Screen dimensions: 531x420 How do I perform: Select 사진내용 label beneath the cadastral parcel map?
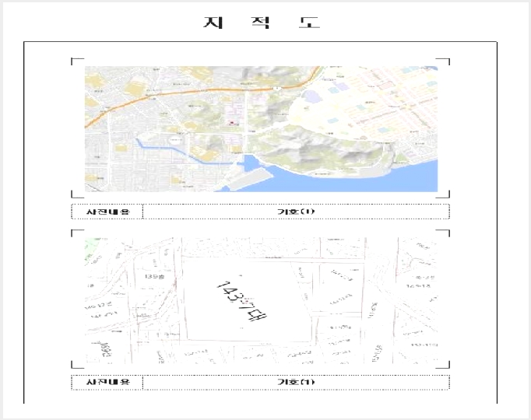107,382
